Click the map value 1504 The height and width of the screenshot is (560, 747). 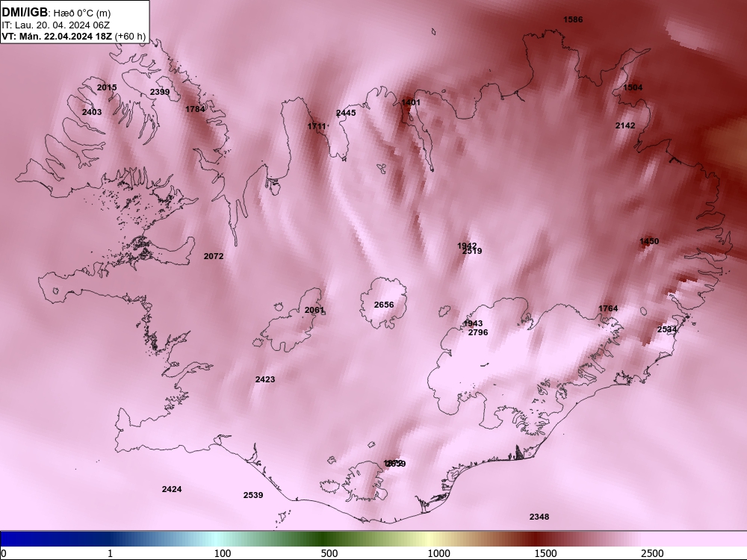633,87
